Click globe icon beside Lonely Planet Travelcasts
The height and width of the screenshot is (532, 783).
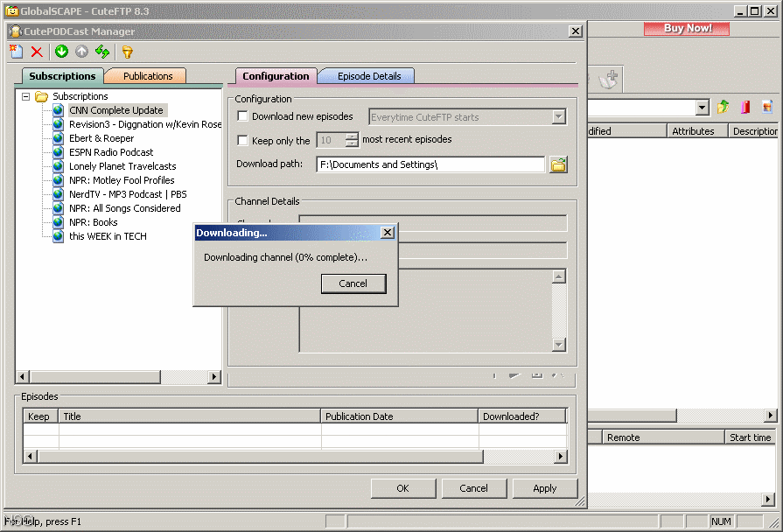click(x=59, y=166)
